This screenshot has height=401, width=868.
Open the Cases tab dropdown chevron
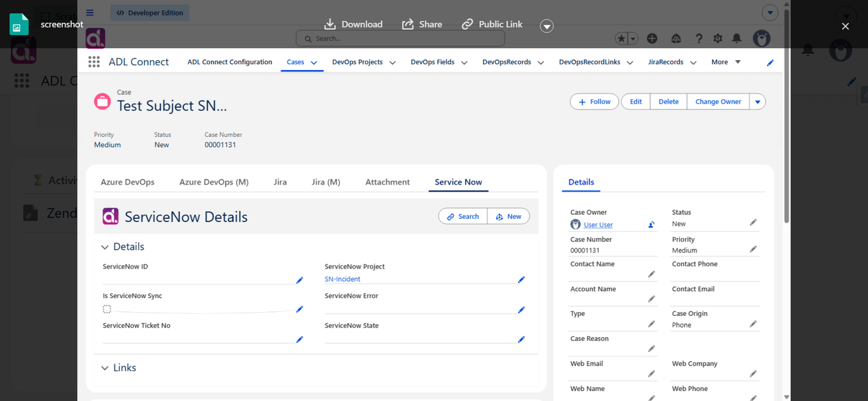[x=314, y=63]
